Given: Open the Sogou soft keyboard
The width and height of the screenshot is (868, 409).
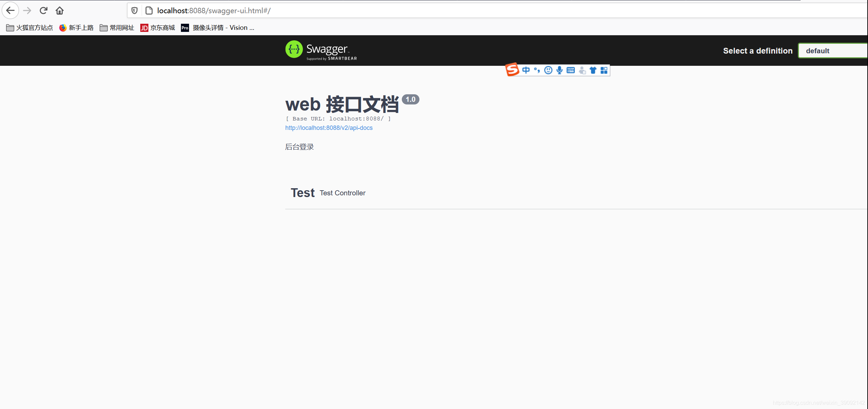Looking at the screenshot, I should tap(571, 70).
